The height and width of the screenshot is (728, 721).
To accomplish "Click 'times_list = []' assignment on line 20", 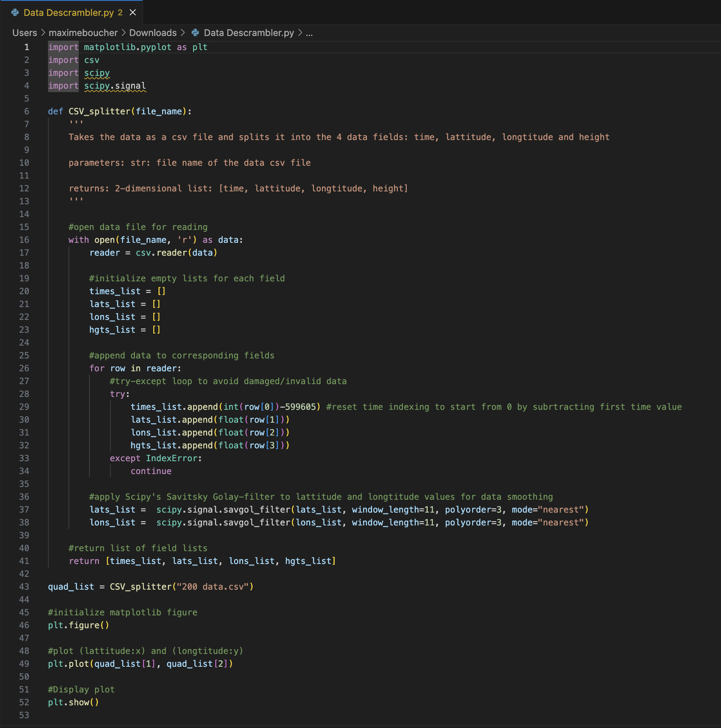I will (x=127, y=291).
